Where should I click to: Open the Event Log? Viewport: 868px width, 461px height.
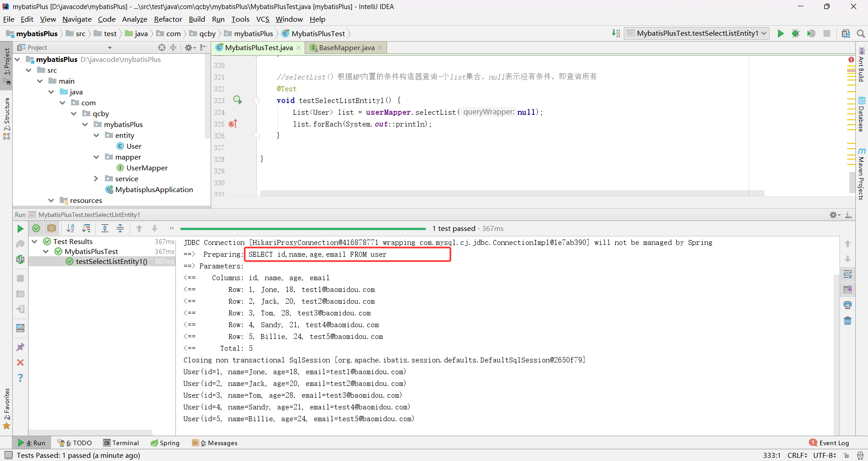(829, 443)
